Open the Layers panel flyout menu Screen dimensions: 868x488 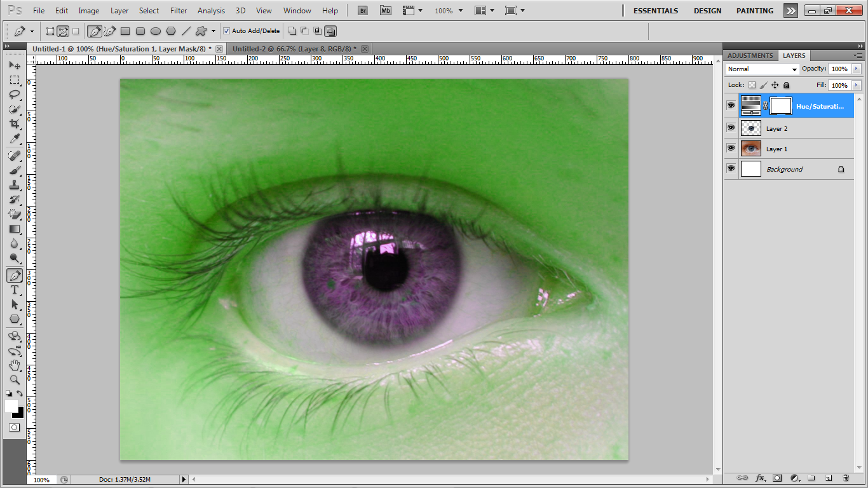(x=858, y=55)
